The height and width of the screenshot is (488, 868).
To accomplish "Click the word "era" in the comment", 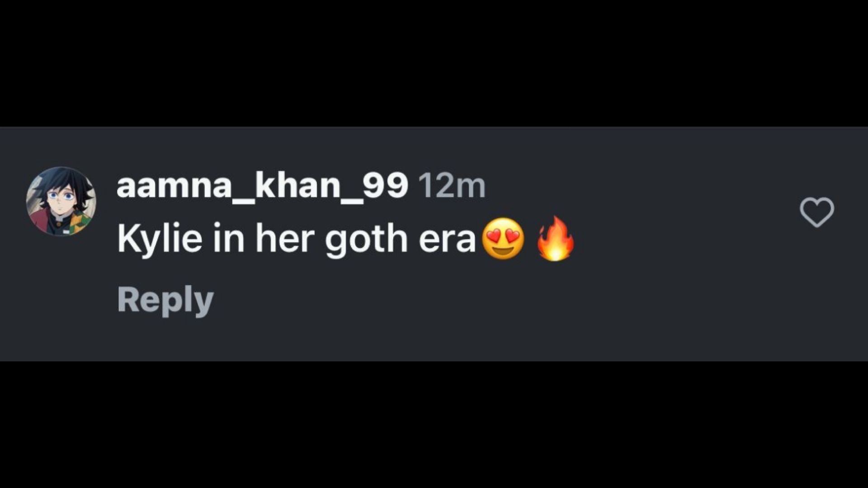I will [447, 239].
